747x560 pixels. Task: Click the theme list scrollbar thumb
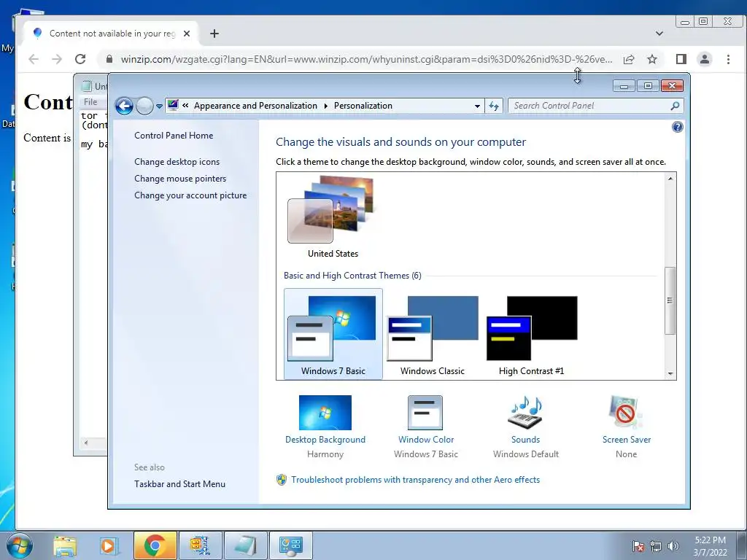(x=670, y=300)
